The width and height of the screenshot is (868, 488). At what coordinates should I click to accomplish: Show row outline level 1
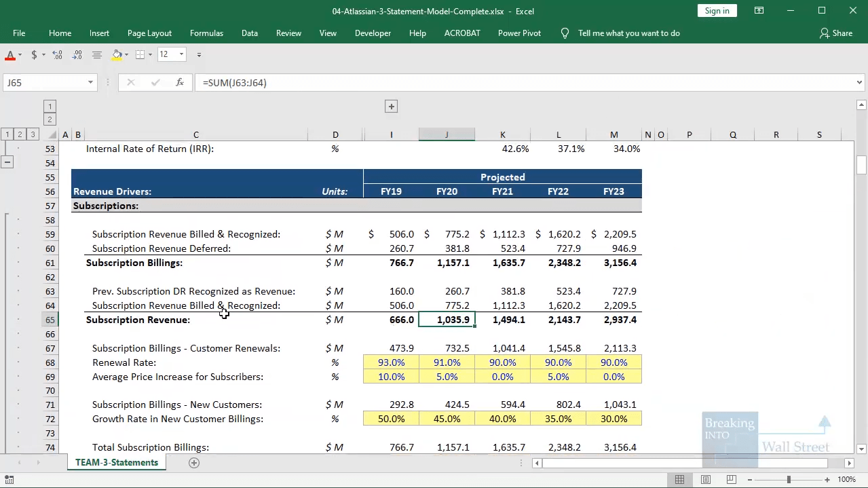[7, 134]
